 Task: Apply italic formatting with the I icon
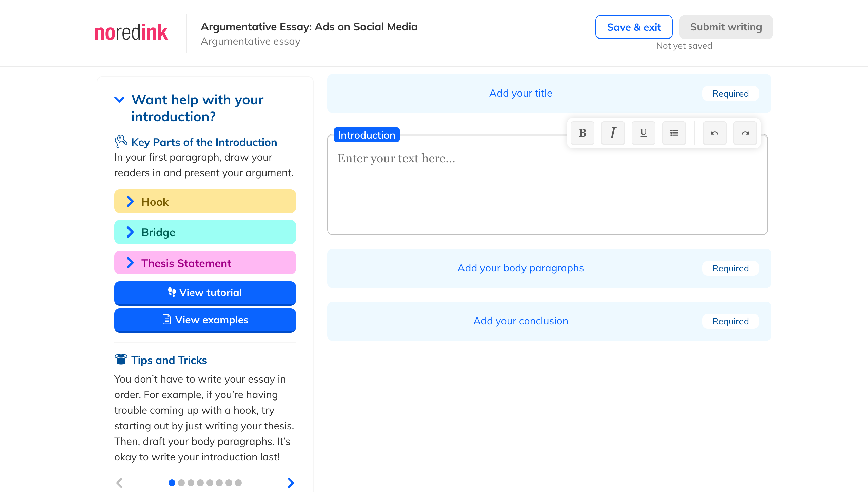click(x=613, y=133)
